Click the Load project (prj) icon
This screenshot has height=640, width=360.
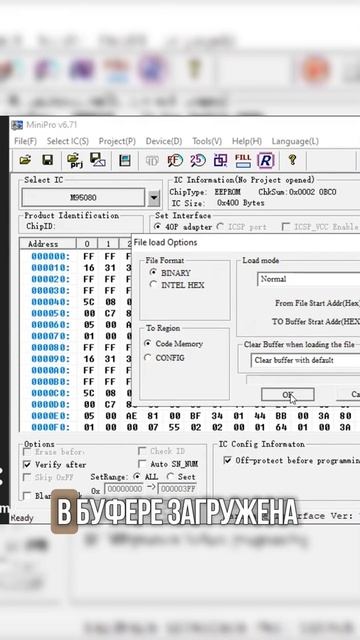75,160
